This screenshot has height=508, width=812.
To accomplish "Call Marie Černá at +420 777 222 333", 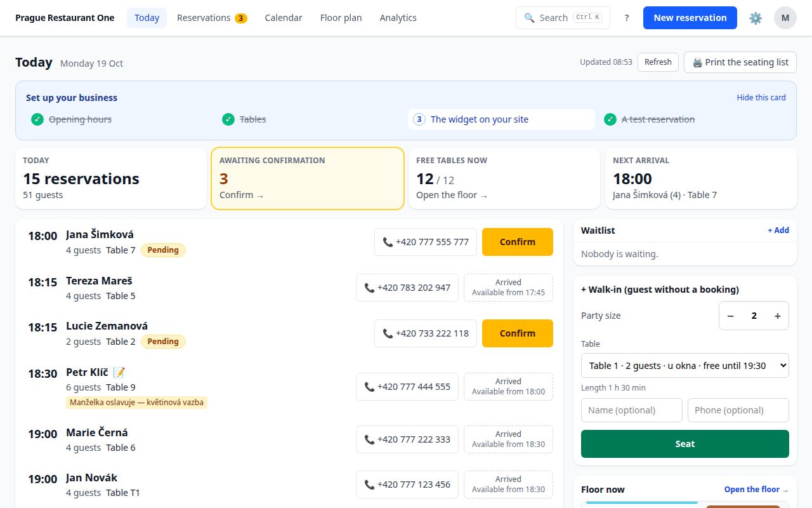I will [407, 439].
